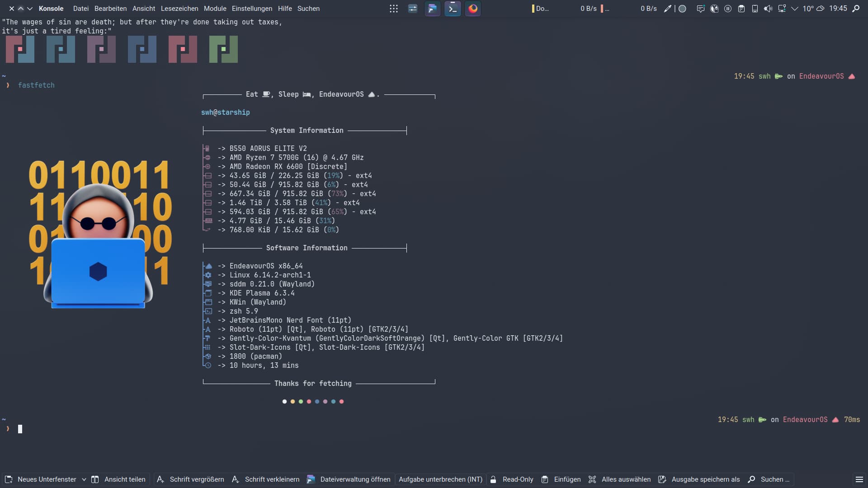Image resolution: width=868 pixels, height=488 pixels.
Task: Click Aufgabe unterbrechen (INT) button
Action: click(x=441, y=479)
